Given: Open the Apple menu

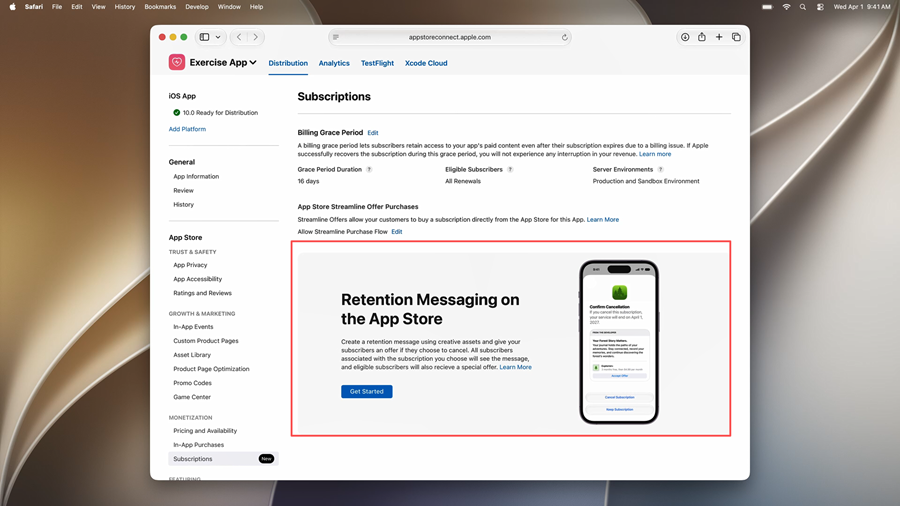Looking at the screenshot, I should click(x=13, y=7).
